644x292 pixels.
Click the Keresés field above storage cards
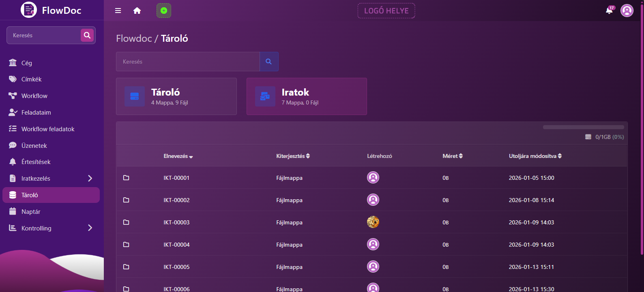coord(188,62)
